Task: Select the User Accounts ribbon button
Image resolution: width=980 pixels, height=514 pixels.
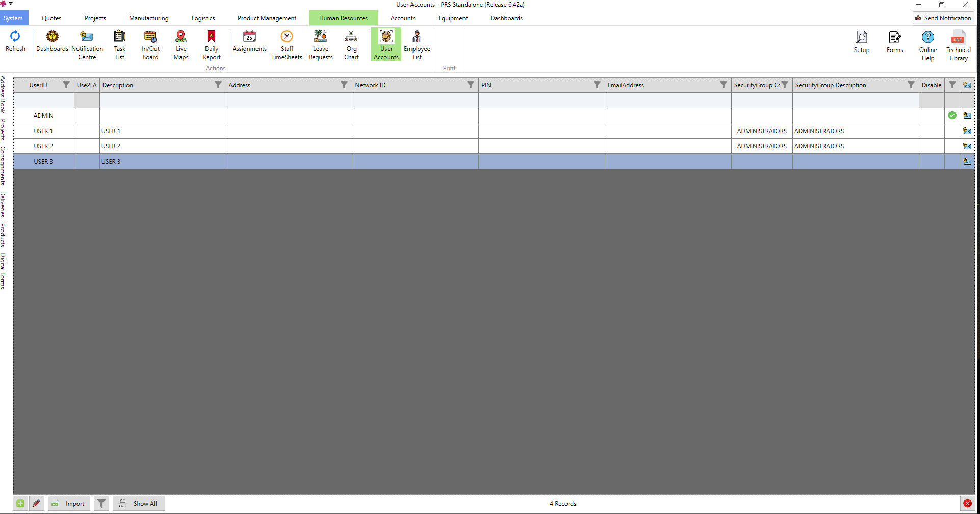Action: (x=386, y=45)
